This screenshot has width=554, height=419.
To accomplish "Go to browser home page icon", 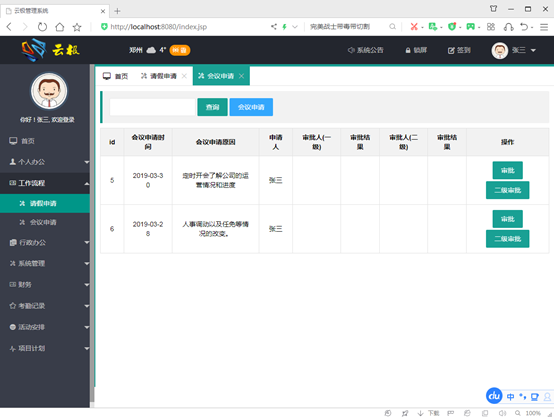I will tap(60, 27).
